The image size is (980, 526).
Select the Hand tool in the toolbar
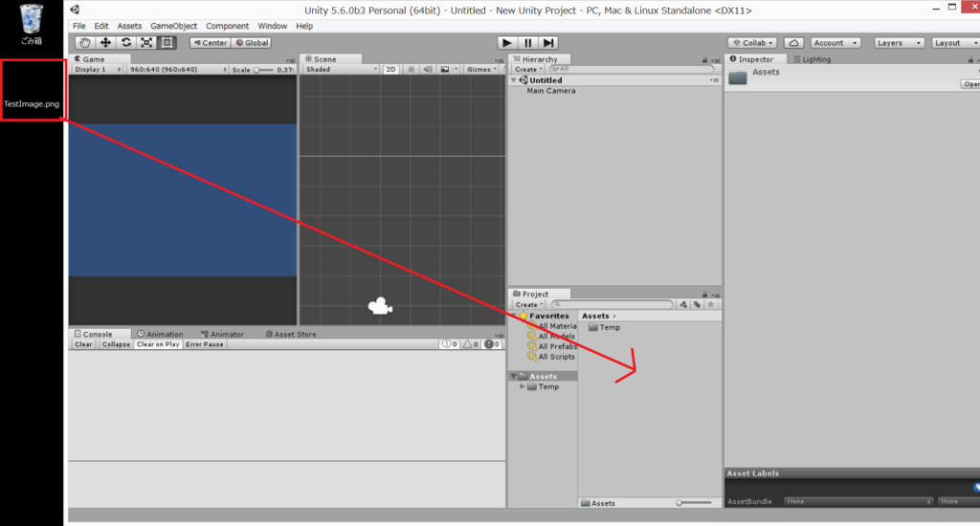85,42
